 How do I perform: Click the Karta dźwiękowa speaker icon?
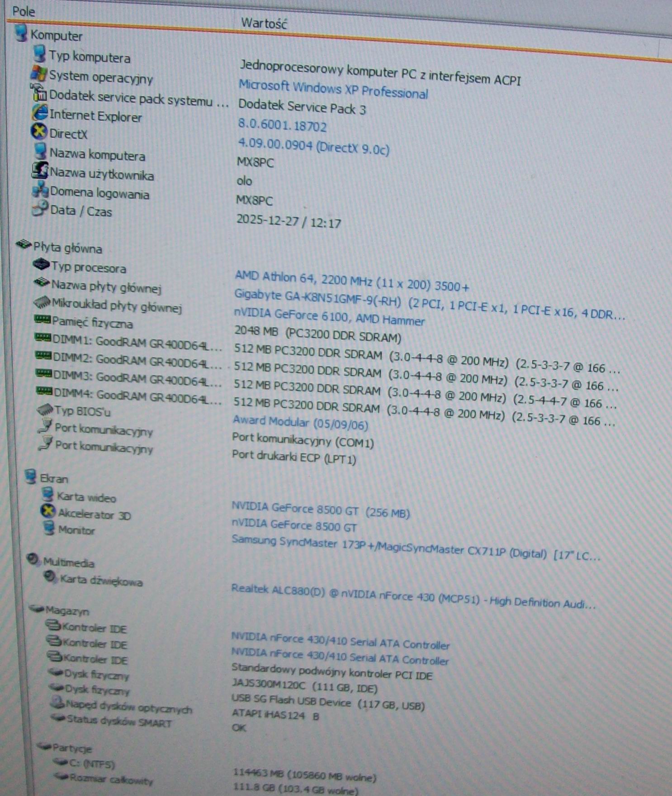click(x=50, y=577)
